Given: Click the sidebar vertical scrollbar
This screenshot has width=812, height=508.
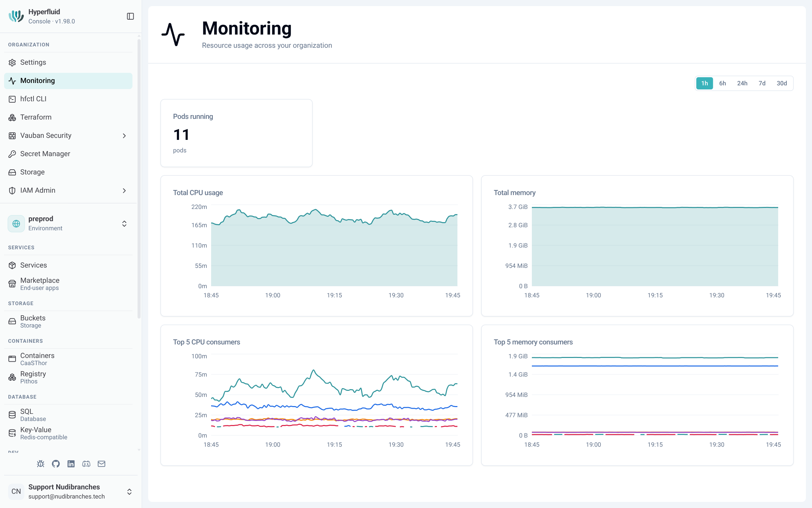Looking at the screenshot, I should (139, 179).
